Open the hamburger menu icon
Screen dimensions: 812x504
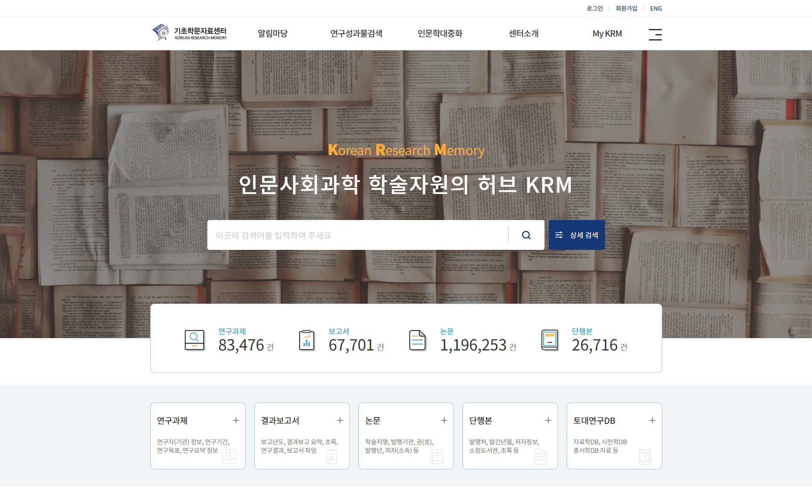(x=655, y=34)
